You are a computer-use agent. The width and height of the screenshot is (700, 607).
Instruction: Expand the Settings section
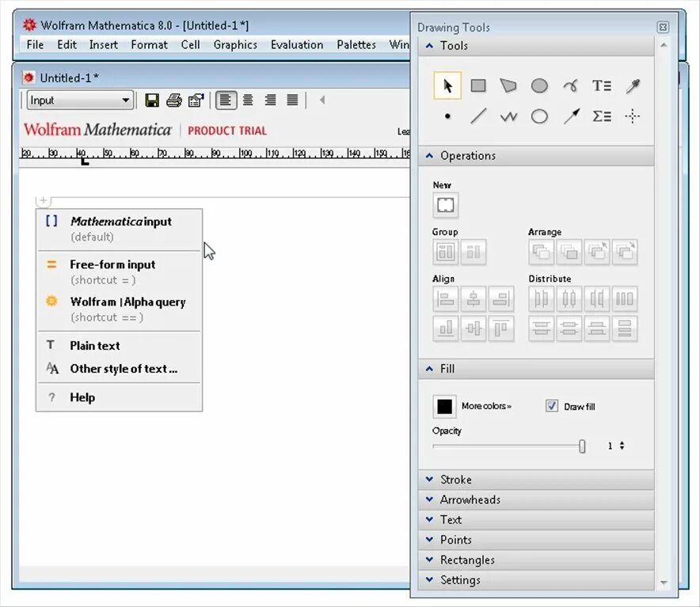[x=536, y=580]
